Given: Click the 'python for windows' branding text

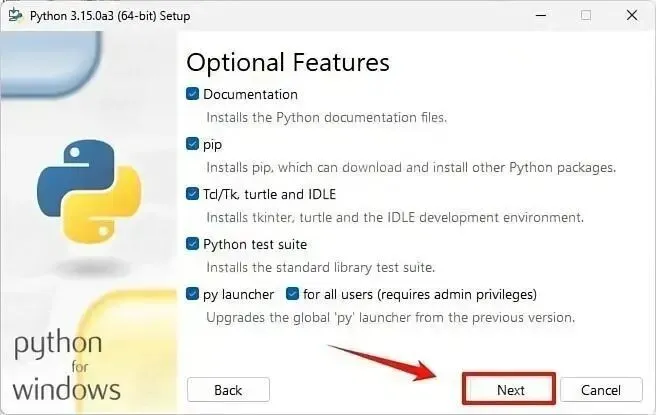Looking at the screenshot, I should click(66, 364).
